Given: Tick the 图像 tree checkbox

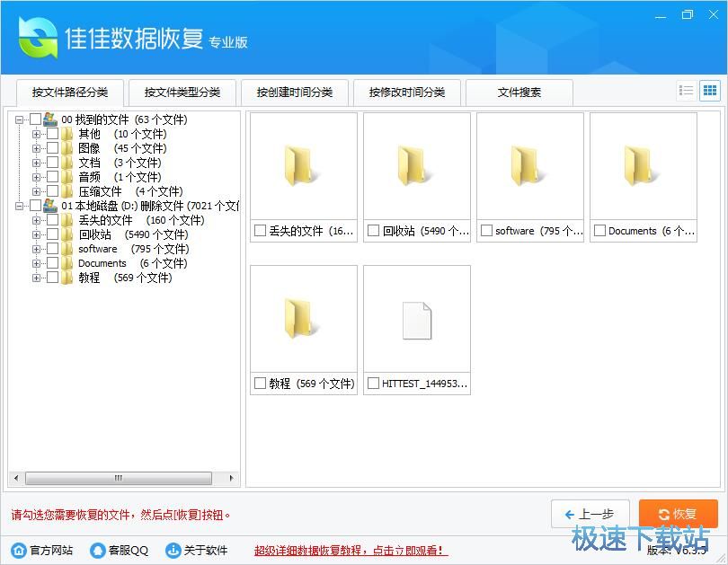Looking at the screenshot, I should [52, 148].
